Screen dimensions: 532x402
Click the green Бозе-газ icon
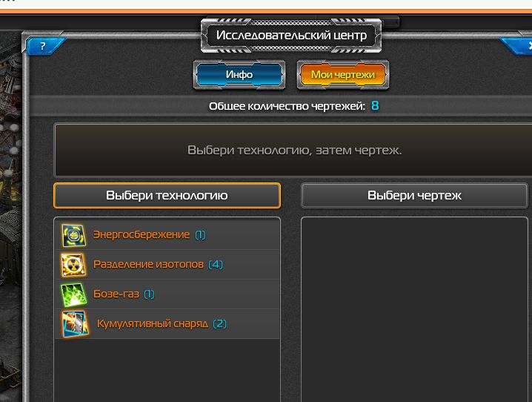[73, 294]
